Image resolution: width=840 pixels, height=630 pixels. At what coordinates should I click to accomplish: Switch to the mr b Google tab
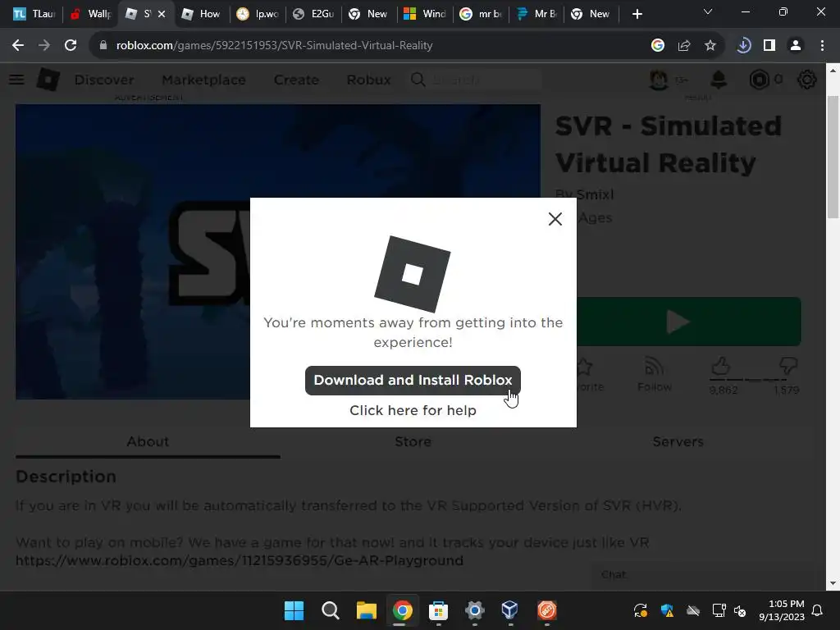point(481,14)
